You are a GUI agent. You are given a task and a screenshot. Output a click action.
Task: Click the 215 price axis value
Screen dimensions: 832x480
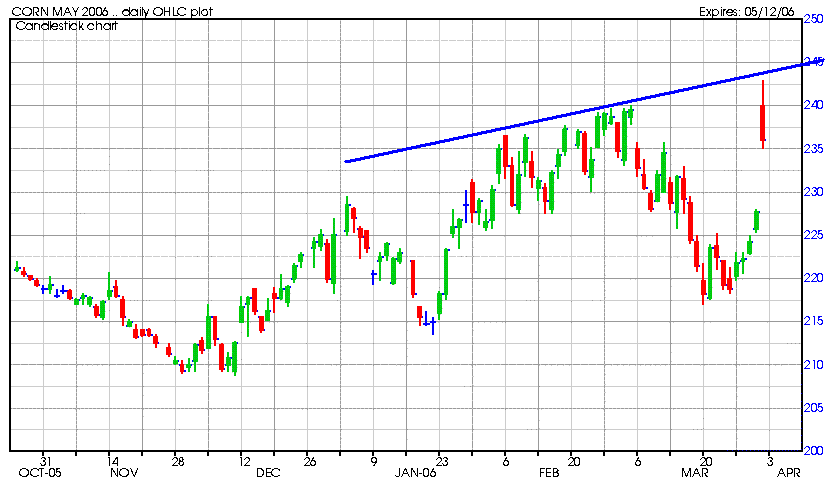tap(814, 321)
